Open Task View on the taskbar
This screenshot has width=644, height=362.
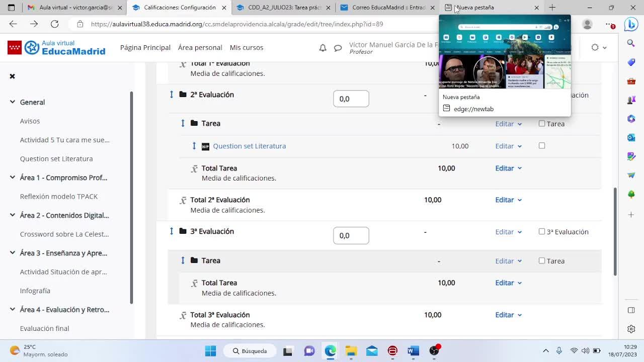[x=288, y=351]
